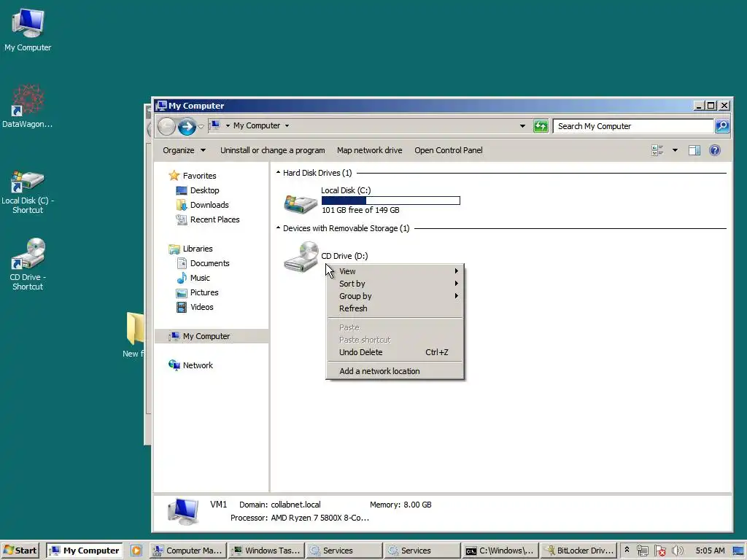Screen dimensions: 747x560
Task: Select Documents under Libraries
Action: tap(209, 263)
